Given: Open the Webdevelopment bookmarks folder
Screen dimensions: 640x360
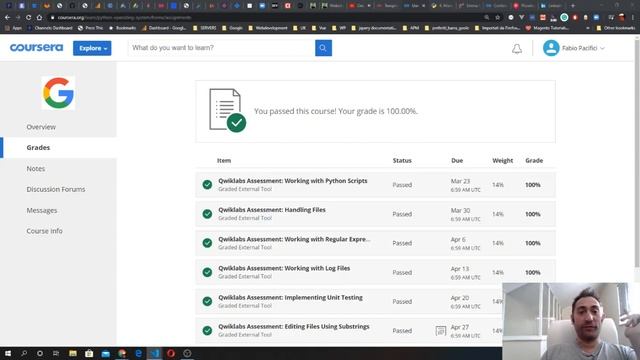Looking at the screenshot, I should [x=268, y=28].
